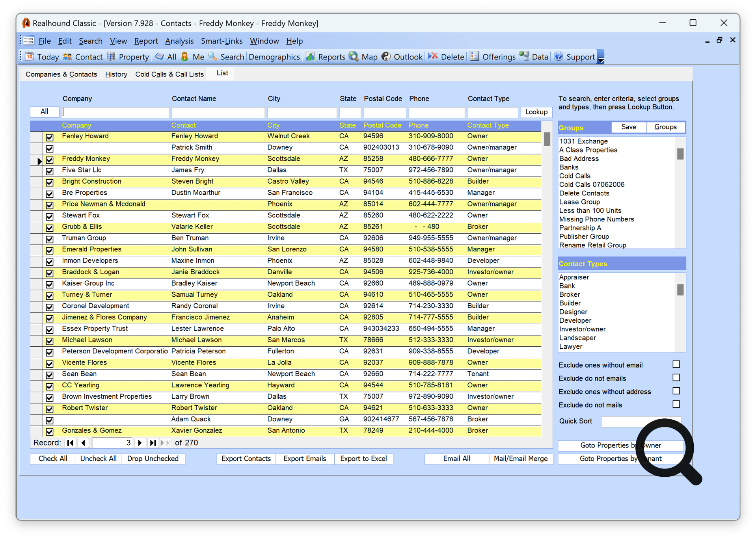Open the File menu
The height and width of the screenshot is (539, 756).
(45, 41)
